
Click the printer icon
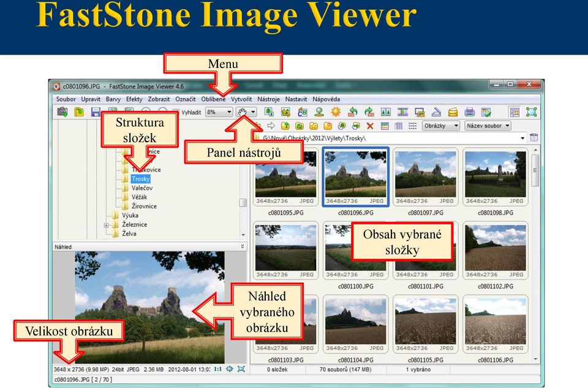point(470,112)
